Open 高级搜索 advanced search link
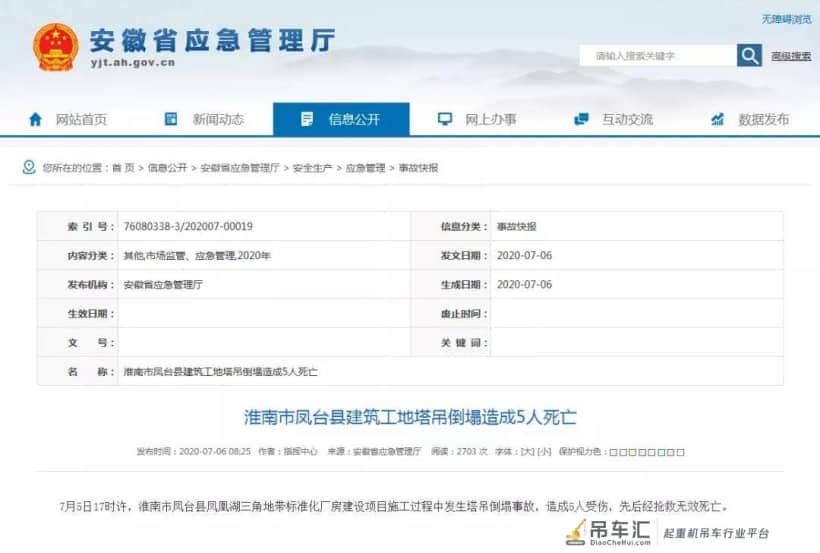The height and width of the screenshot is (553, 820). (x=791, y=56)
